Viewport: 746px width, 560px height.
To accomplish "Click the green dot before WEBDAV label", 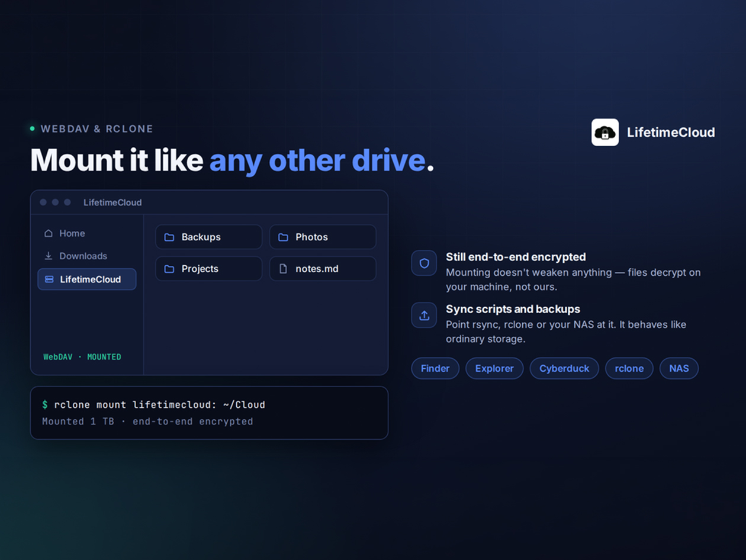I will pyautogui.click(x=33, y=128).
